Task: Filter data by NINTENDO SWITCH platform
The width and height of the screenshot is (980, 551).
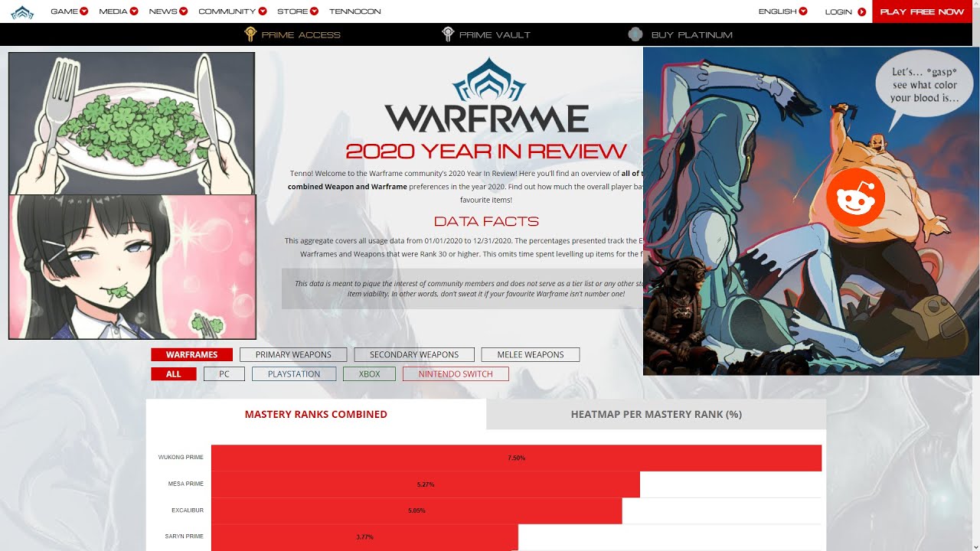Action: [x=456, y=374]
